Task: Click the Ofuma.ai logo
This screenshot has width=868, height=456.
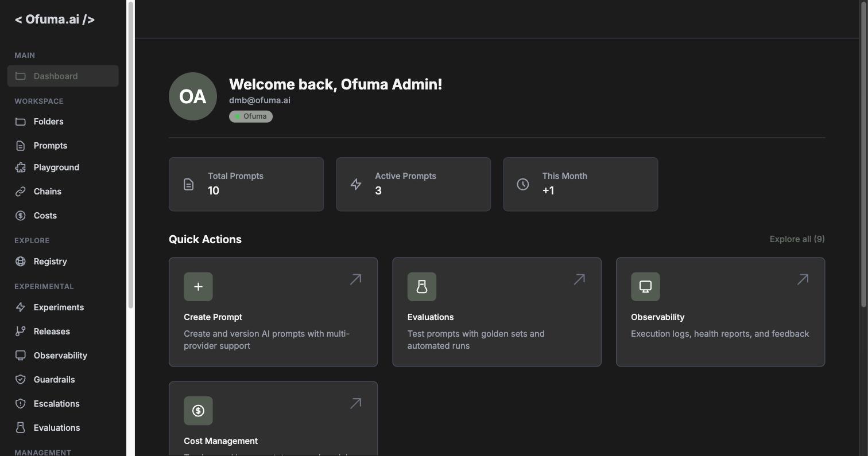Action: pos(55,20)
